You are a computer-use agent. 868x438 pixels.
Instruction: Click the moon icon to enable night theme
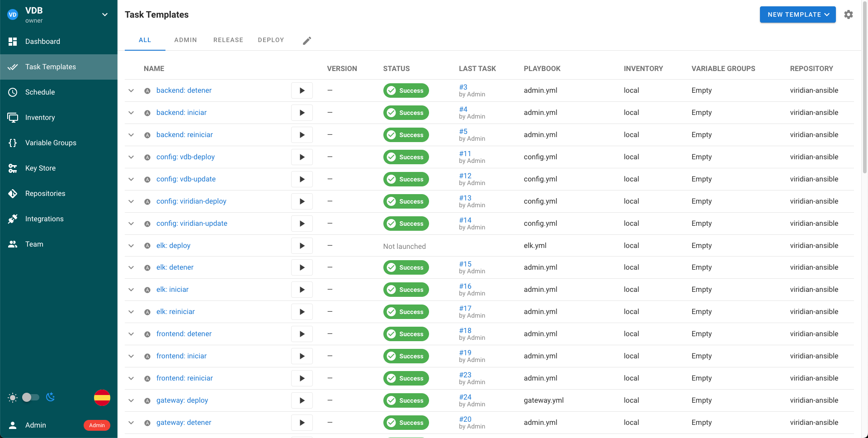(50, 397)
